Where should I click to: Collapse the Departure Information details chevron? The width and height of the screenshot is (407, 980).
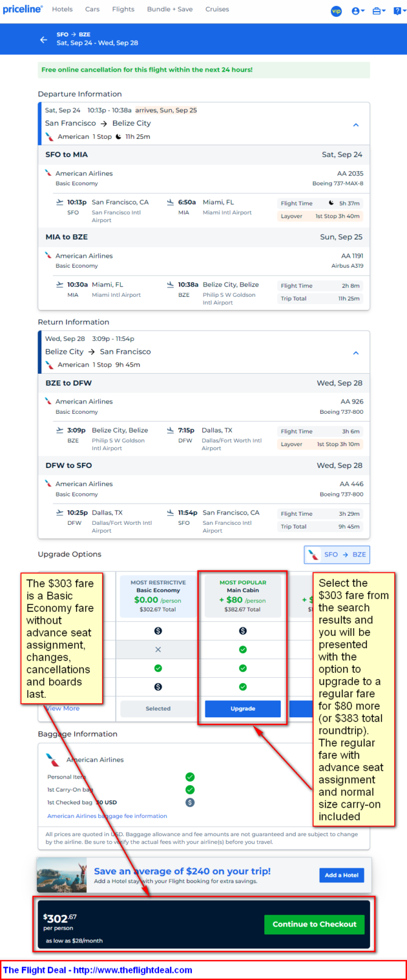(356, 124)
